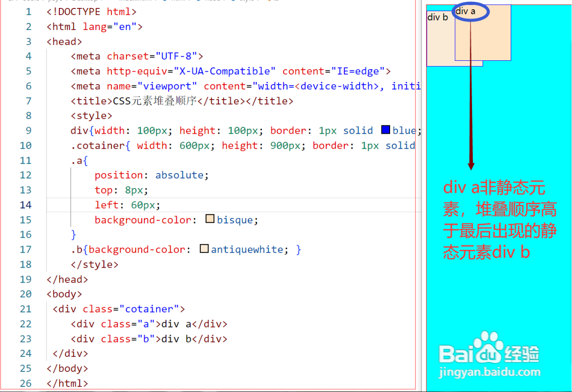Image resolution: width=572 pixels, height=392 pixels.
Task: Click the 'lang' attribute on line 2
Action: pos(95,27)
